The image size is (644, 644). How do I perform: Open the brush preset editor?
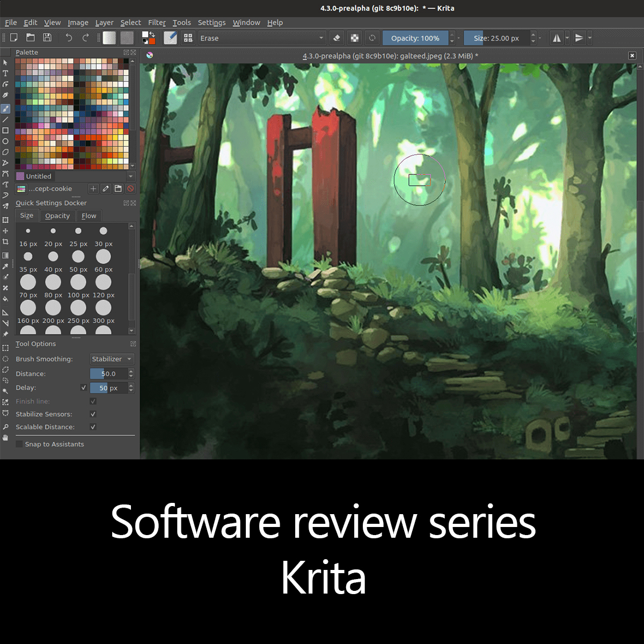171,38
